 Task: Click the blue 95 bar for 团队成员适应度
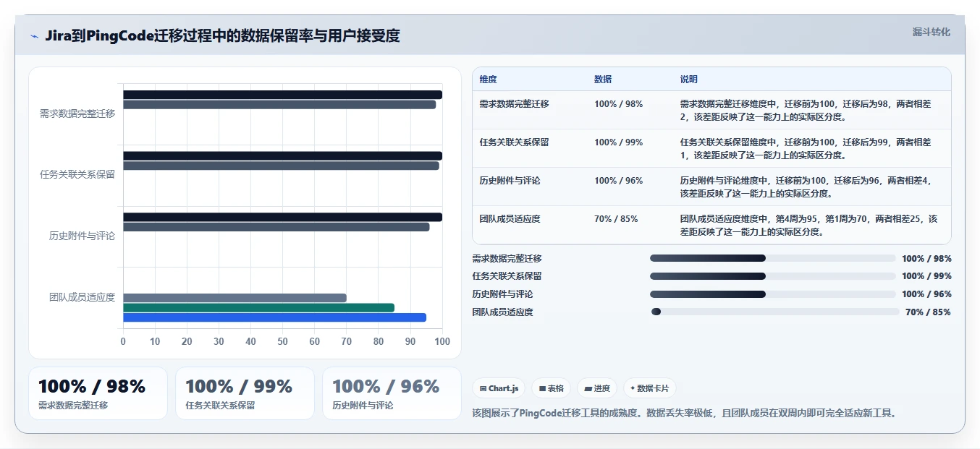[x=274, y=317]
